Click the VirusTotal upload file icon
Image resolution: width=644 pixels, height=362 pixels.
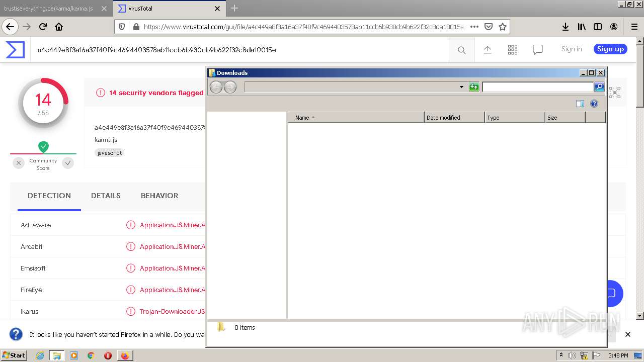point(487,49)
